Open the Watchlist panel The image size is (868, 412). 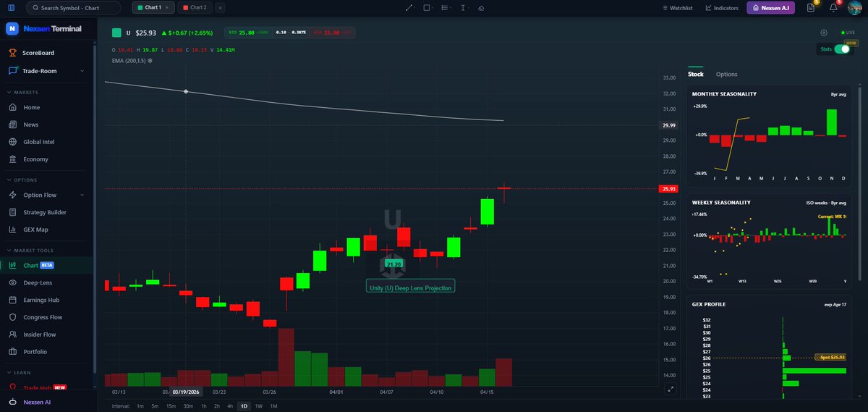(x=678, y=8)
